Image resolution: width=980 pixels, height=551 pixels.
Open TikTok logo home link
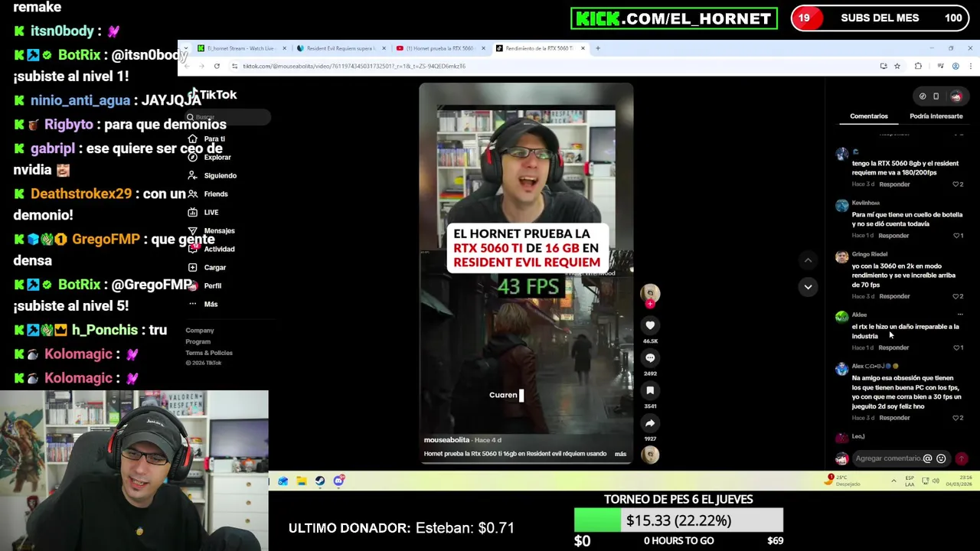[213, 95]
